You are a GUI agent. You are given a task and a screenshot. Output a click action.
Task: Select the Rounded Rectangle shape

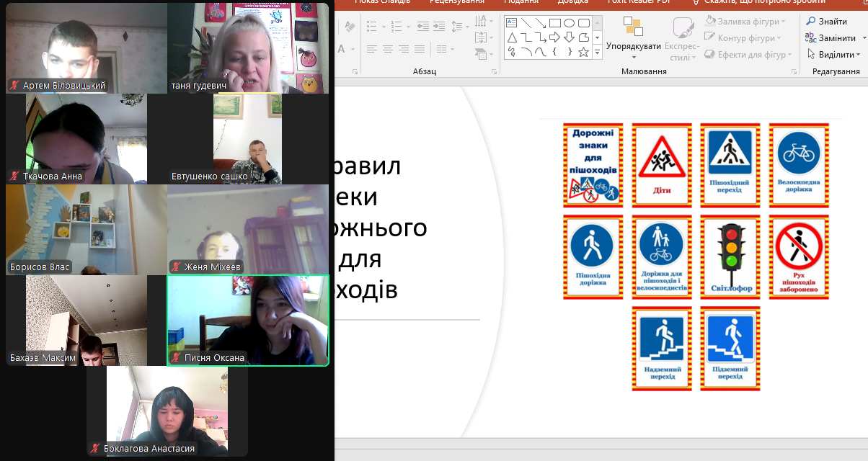coord(584,23)
